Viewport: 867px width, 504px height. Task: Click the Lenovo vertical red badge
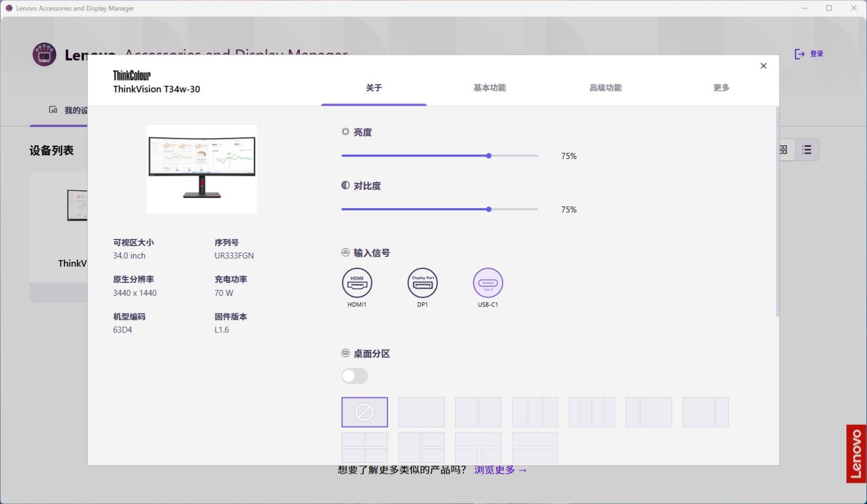pyautogui.click(x=856, y=454)
